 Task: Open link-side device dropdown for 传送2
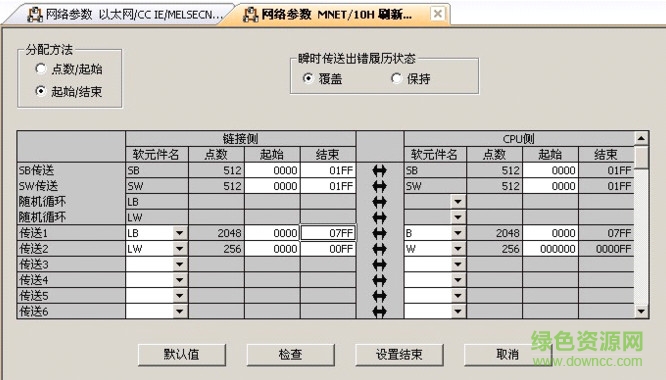180,249
